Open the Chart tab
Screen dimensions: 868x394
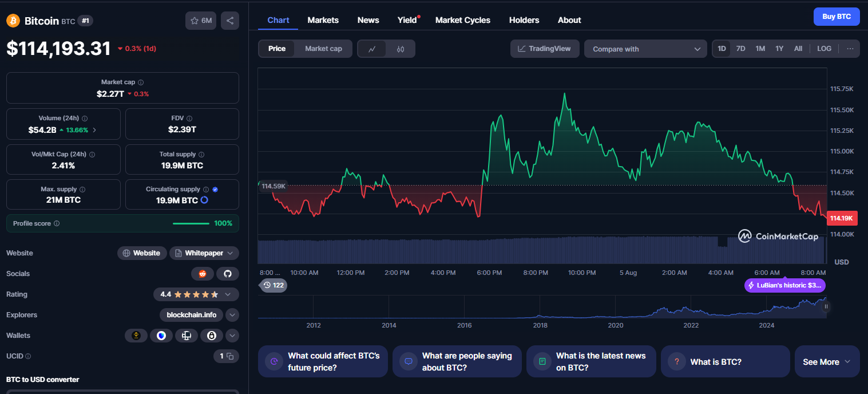278,20
